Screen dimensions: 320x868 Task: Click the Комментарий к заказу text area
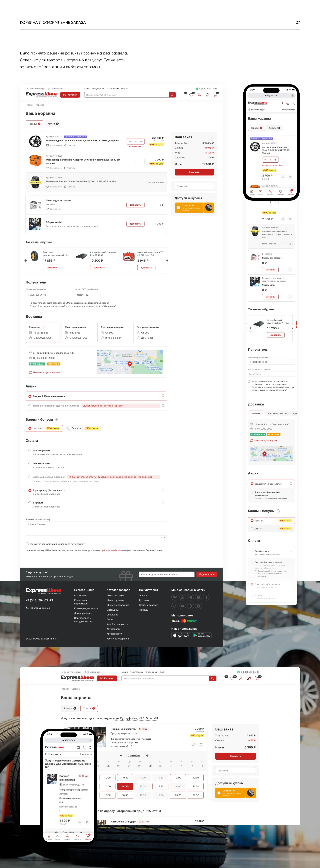click(x=96, y=528)
